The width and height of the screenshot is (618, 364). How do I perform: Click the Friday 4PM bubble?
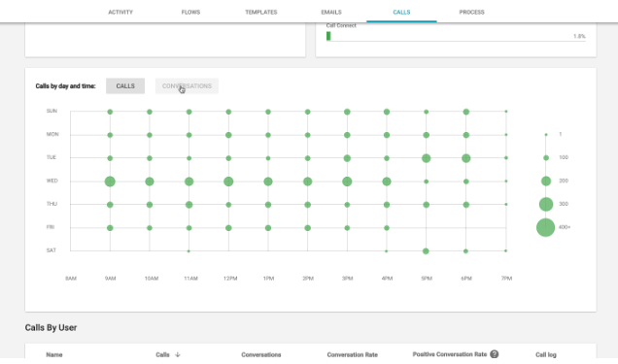[387, 228]
